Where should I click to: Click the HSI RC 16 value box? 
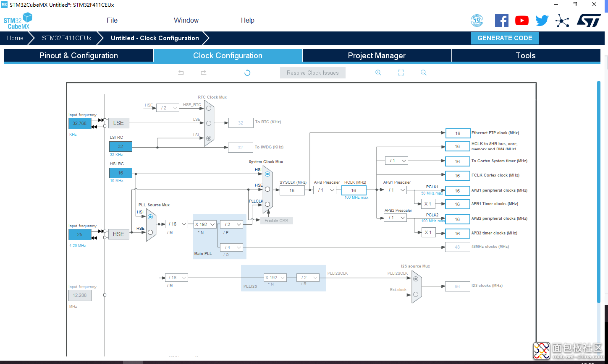coord(121,173)
